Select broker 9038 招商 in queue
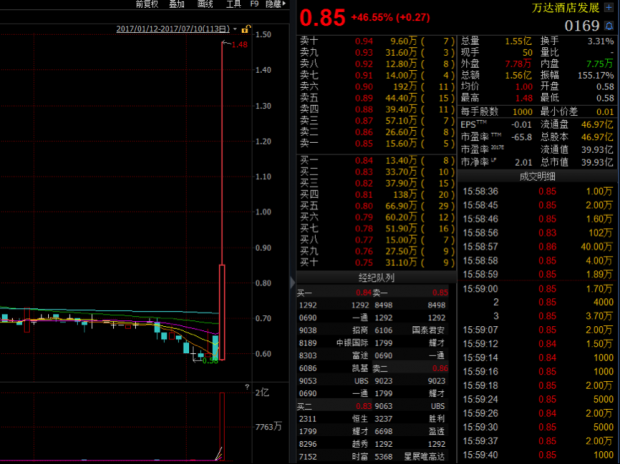 click(x=333, y=330)
